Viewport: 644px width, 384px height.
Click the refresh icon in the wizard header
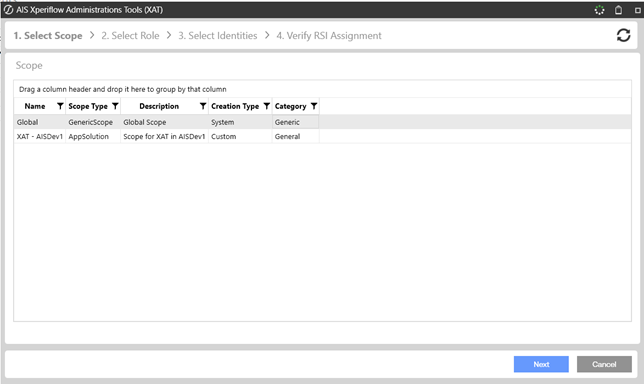[x=623, y=35]
